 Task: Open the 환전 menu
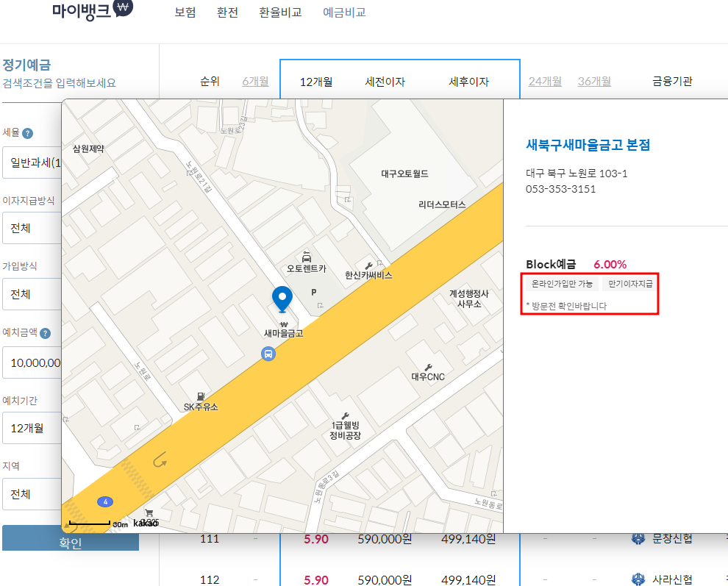(227, 12)
